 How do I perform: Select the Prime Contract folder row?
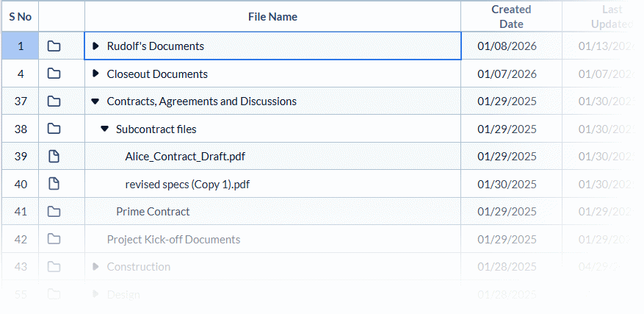[x=153, y=212]
